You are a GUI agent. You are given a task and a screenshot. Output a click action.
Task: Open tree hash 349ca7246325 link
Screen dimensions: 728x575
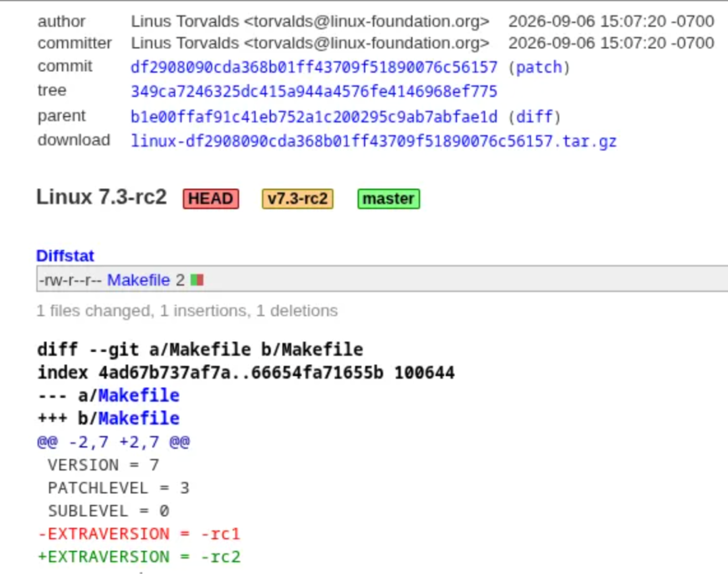(314, 92)
